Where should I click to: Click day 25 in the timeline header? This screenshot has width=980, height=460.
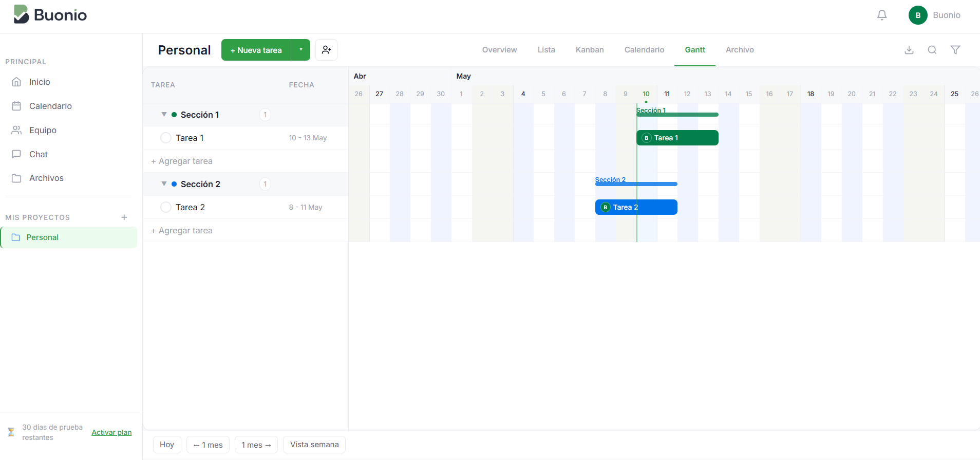tap(954, 94)
